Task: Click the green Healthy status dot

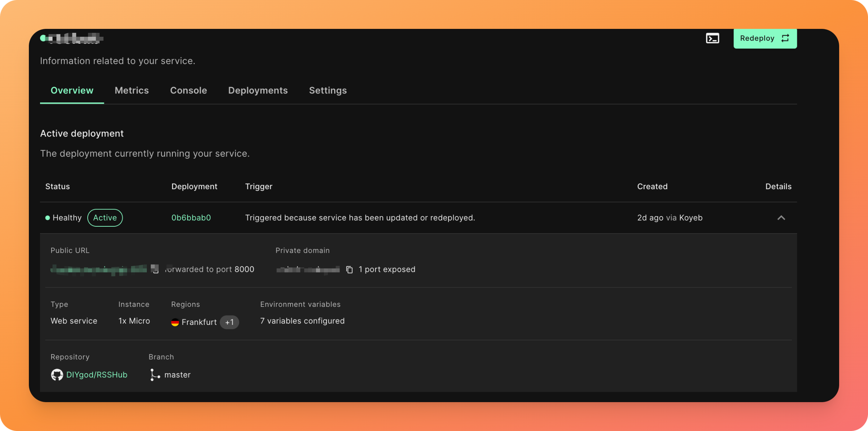Action: (47, 218)
